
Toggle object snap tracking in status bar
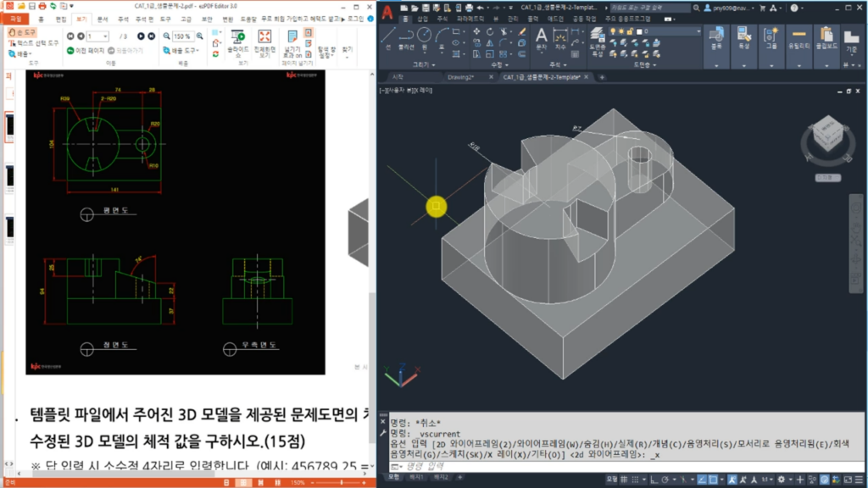[x=702, y=480]
